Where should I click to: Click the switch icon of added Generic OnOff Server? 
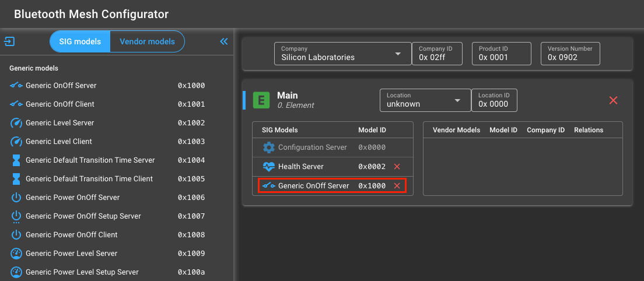tap(268, 186)
